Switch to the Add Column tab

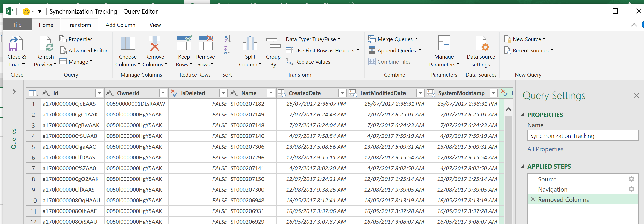point(121,25)
